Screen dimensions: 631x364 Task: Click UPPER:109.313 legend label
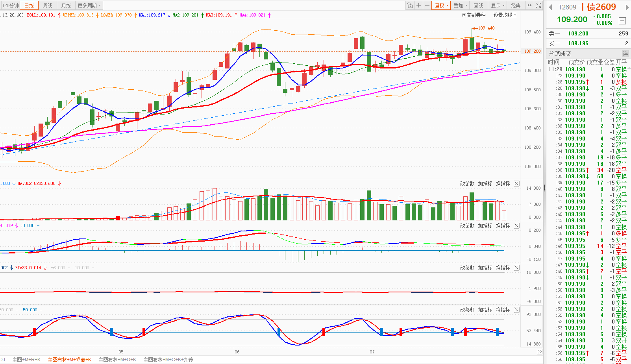78,15
